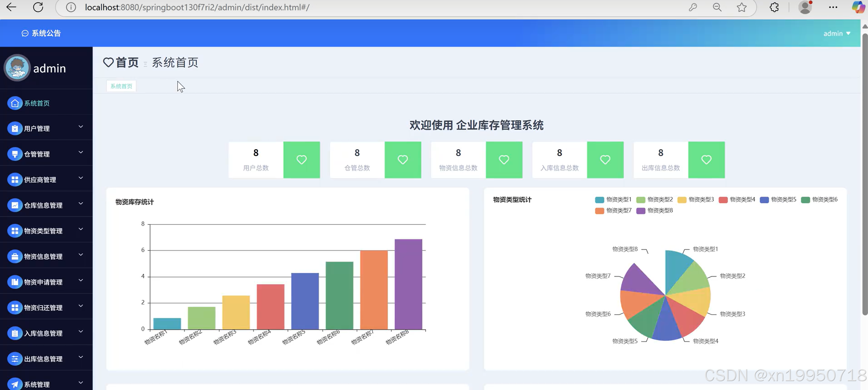Click the heart tile beside 出库信息总数
Image resolution: width=868 pixels, height=390 pixels.
tap(706, 159)
